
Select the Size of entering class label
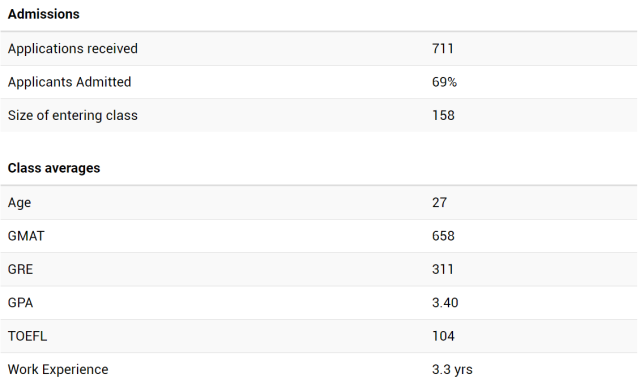click(73, 116)
